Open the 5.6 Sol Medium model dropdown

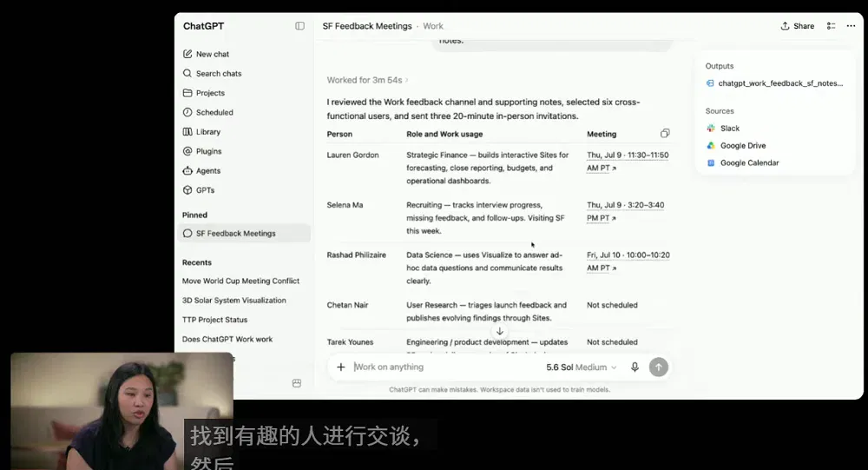pos(582,367)
